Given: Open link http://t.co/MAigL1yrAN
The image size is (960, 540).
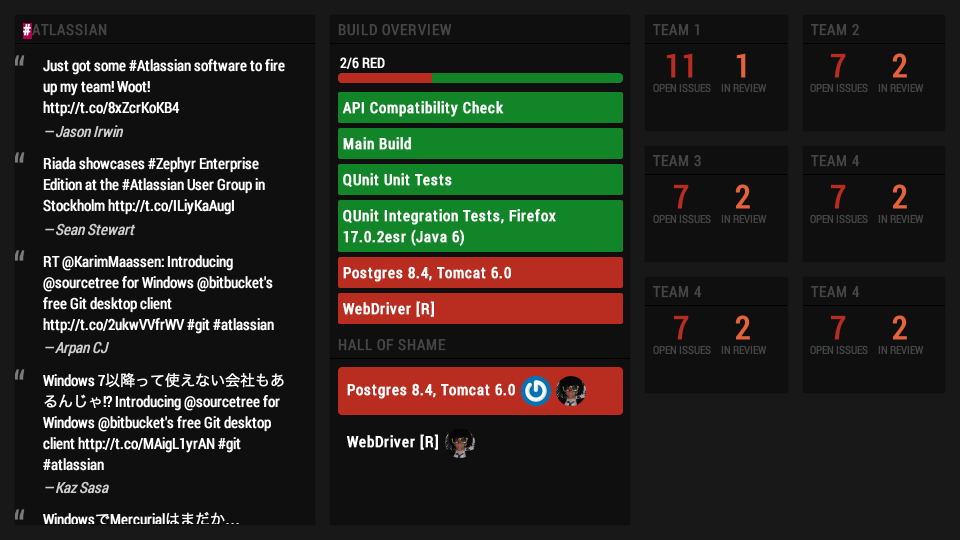Looking at the screenshot, I should pos(146,444).
